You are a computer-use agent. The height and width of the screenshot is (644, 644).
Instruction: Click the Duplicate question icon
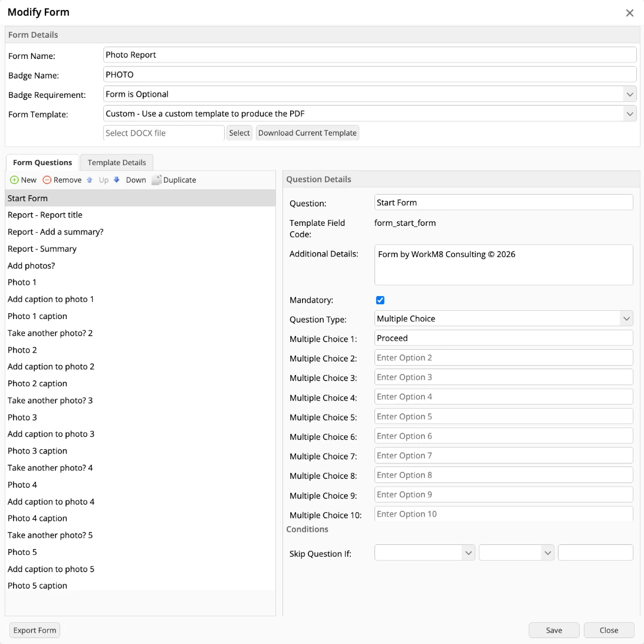click(x=156, y=180)
